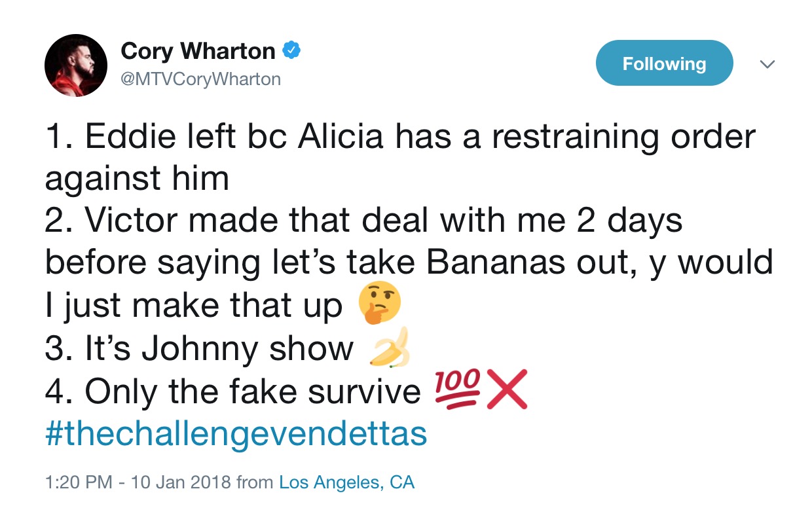812x508 pixels.
Task: Open Cory Wharton's profile picture
Action: 75,65
